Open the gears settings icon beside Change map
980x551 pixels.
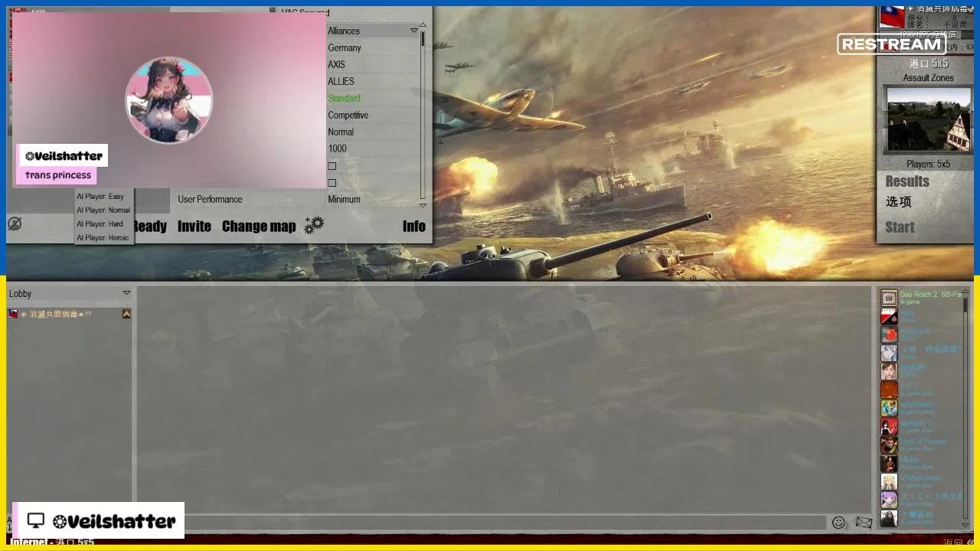(x=314, y=225)
